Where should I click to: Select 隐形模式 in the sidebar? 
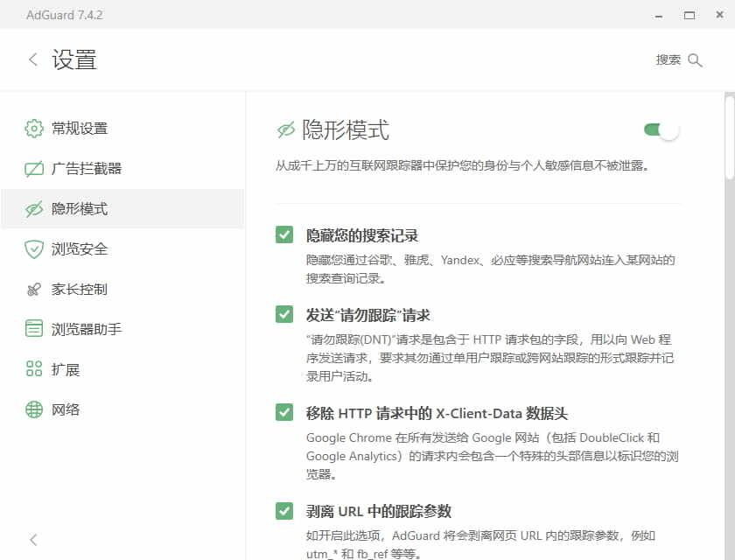click(x=122, y=209)
